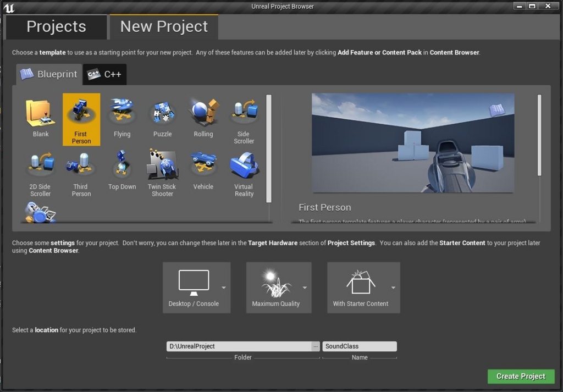The height and width of the screenshot is (392, 563).
Task: Click the Name label under name field
Action: point(360,357)
